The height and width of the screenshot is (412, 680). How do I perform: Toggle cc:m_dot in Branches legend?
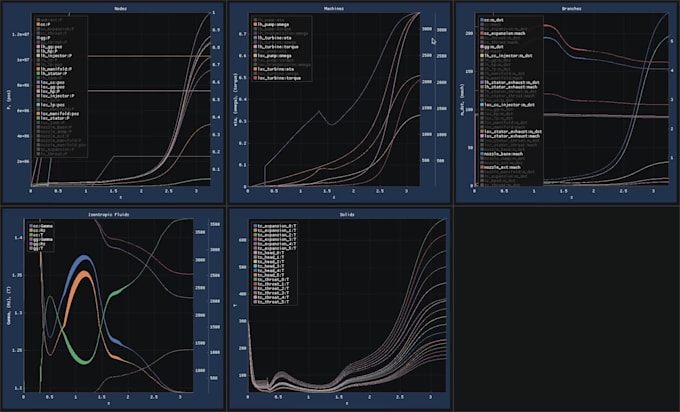pos(492,20)
